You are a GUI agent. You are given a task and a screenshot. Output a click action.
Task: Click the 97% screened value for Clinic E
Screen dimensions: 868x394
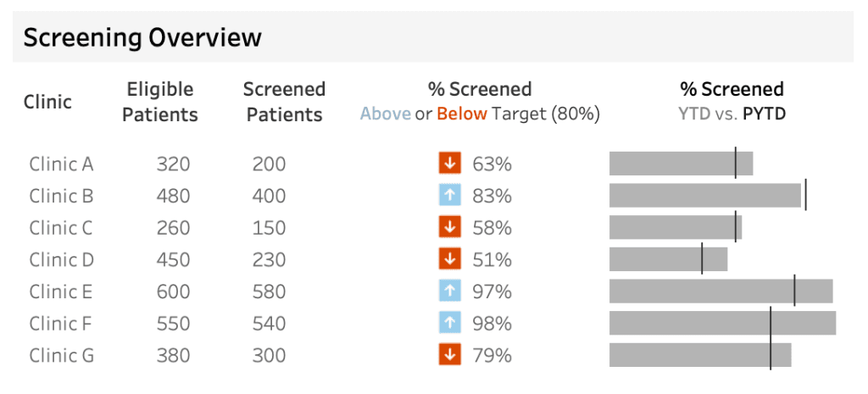[492, 291]
